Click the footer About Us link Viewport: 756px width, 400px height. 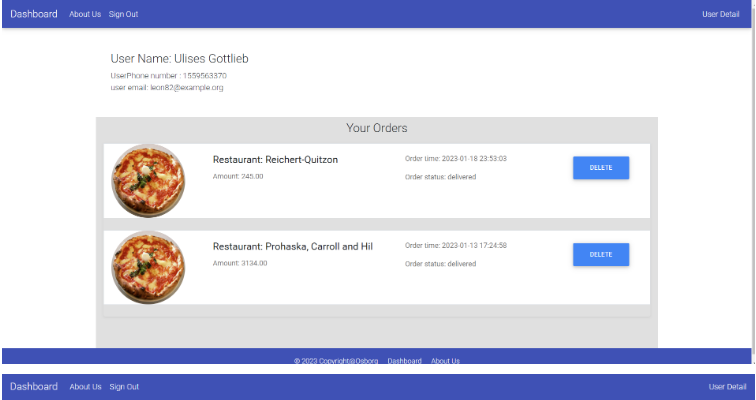(x=446, y=360)
